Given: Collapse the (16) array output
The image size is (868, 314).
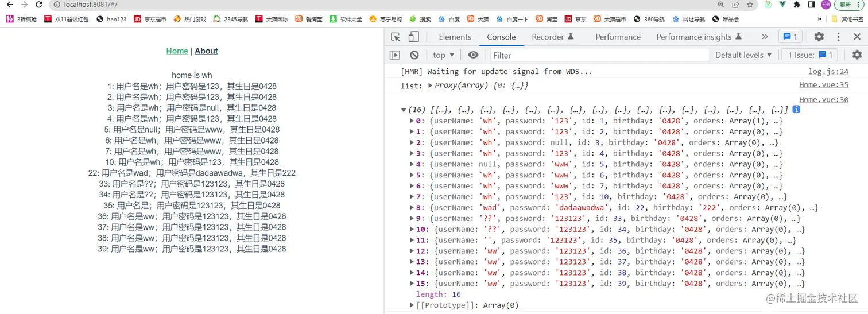Looking at the screenshot, I should 404,110.
